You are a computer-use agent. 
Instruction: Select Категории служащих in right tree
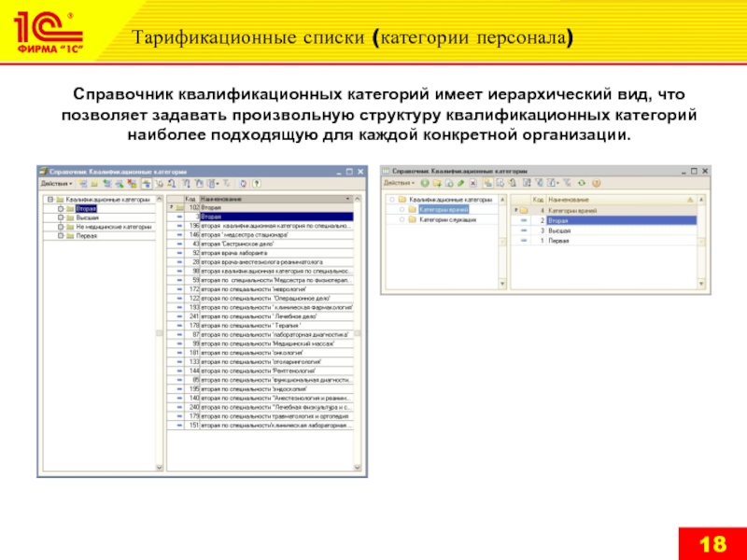(448, 219)
